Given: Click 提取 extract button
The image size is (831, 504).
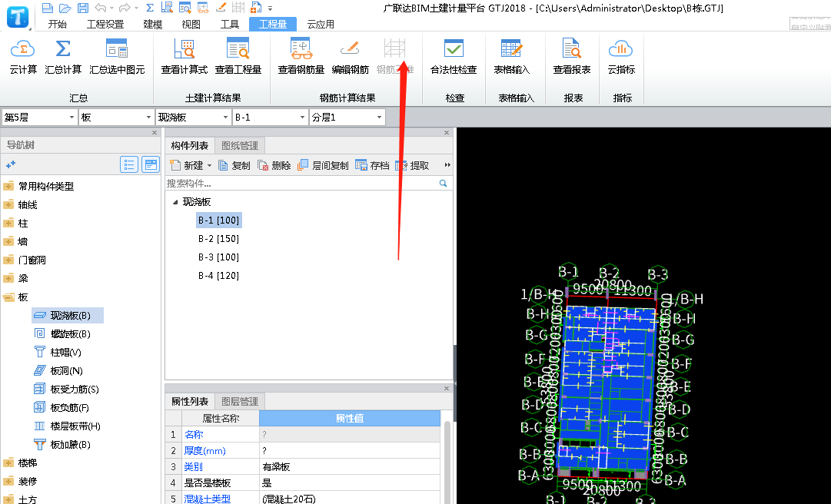Looking at the screenshot, I should (412, 166).
